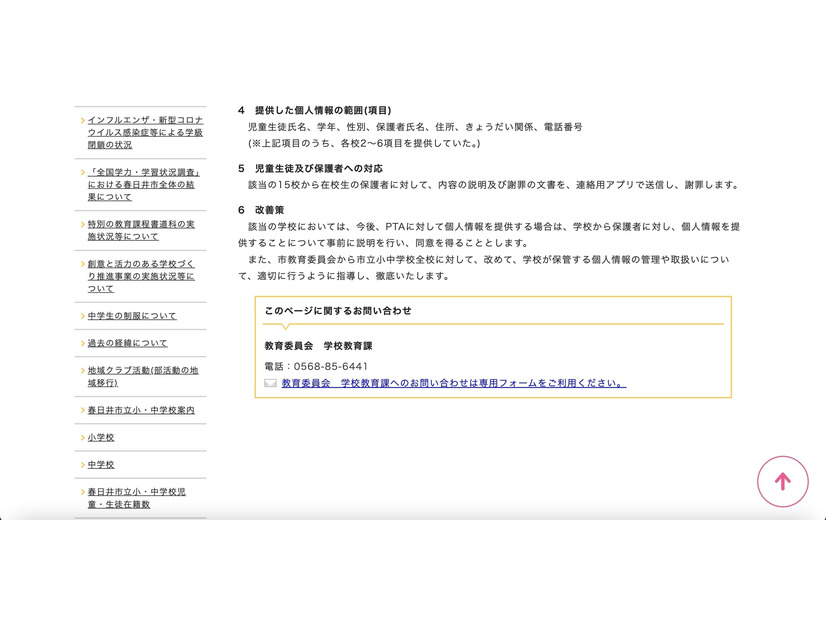The width and height of the screenshot is (826, 620).
Task: Click the arrow marker beside 中学生の制服について
Action: pyautogui.click(x=84, y=315)
